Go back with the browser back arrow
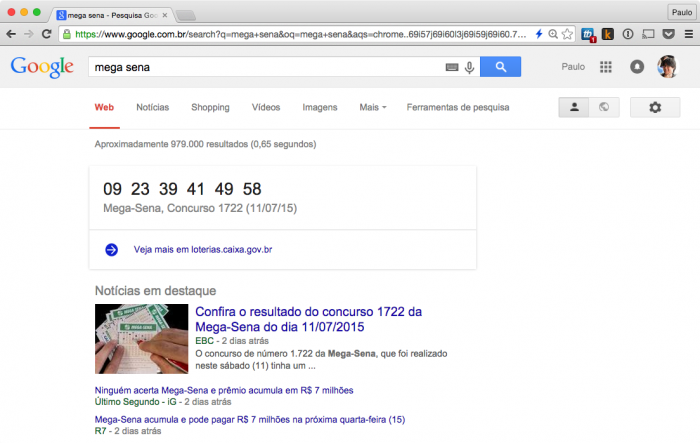This screenshot has height=443, width=700. click(11, 34)
